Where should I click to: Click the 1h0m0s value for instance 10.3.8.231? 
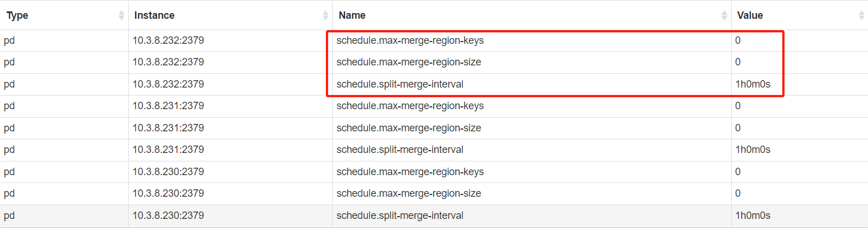point(753,150)
